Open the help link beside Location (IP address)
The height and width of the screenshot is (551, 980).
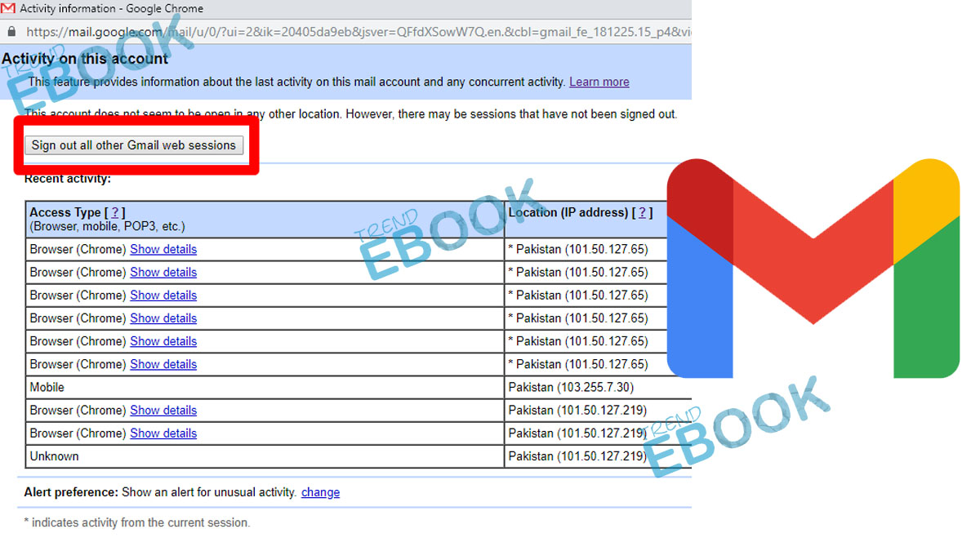click(x=643, y=212)
